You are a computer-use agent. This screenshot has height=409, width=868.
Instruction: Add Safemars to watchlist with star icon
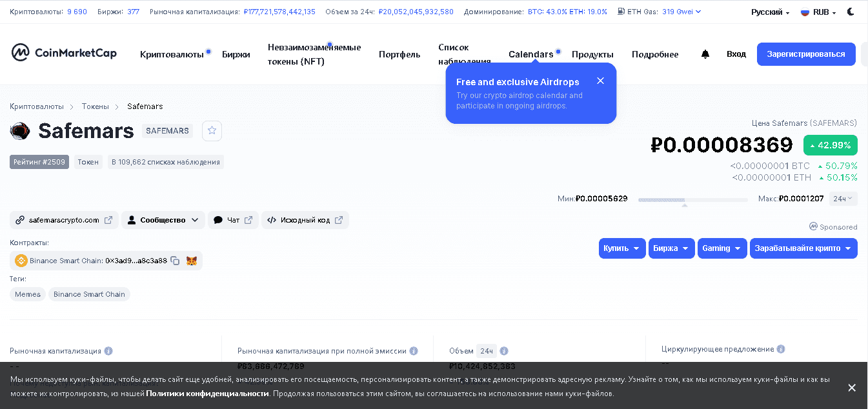coord(212,131)
